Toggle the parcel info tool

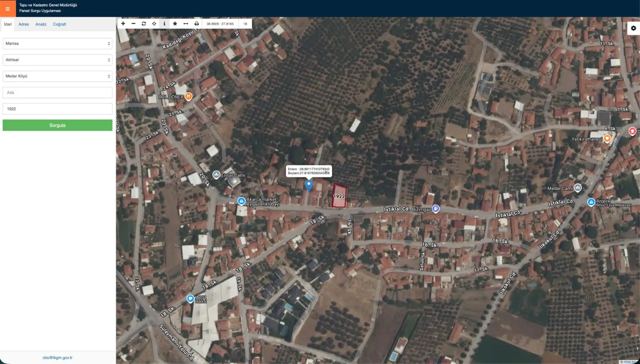coord(164,24)
